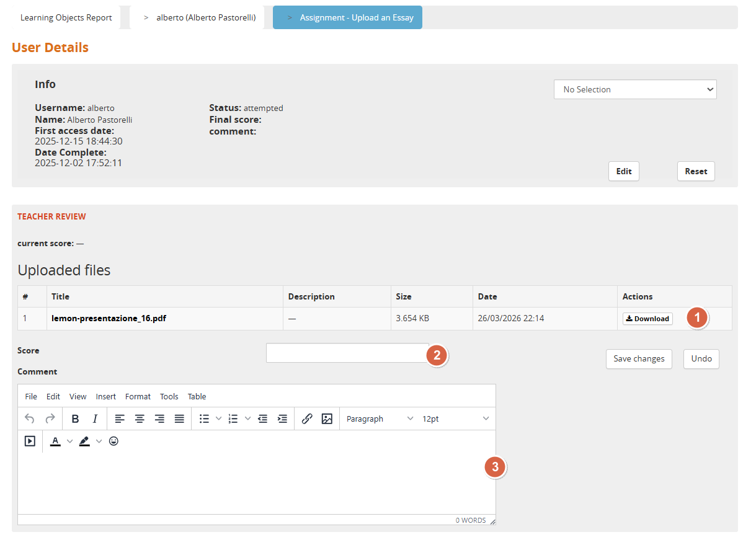Toggle italic text formatting
Viewport: 756px width, 550px height.
(x=95, y=419)
